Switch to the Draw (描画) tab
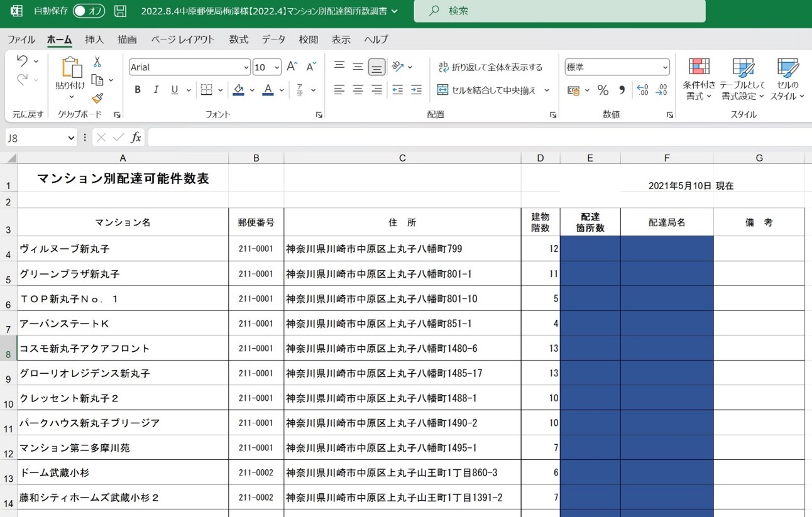The height and width of the screenshot is (517, 812). tap(127, 40)
